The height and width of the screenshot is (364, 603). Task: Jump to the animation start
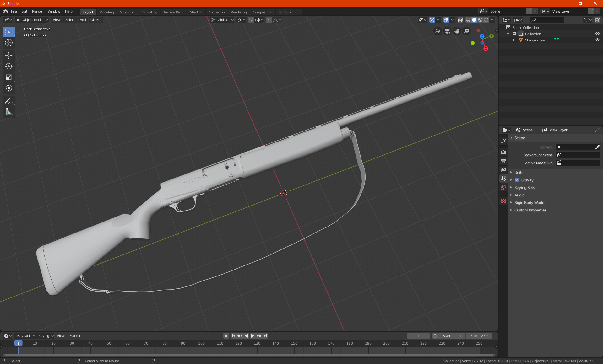tap(234, 336)
